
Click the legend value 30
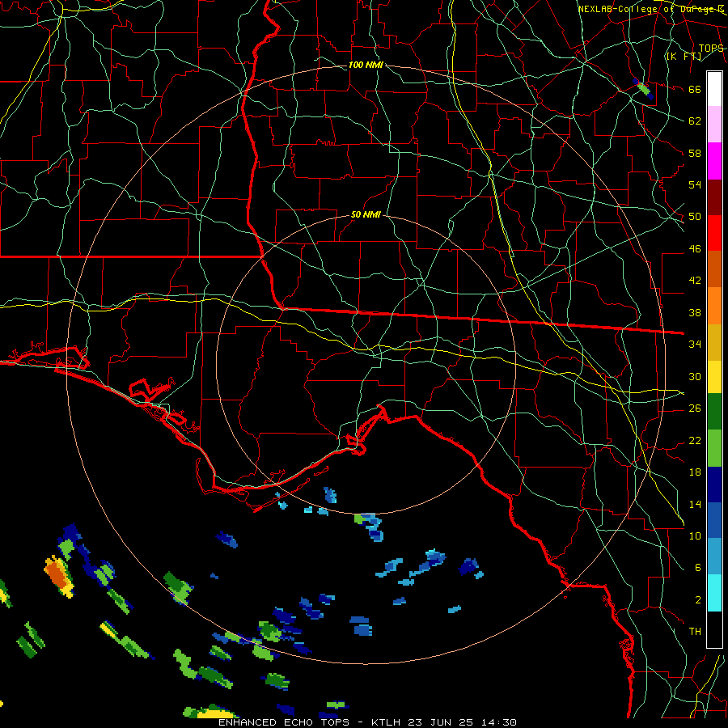pyautogui.click(x=695, y=376)
